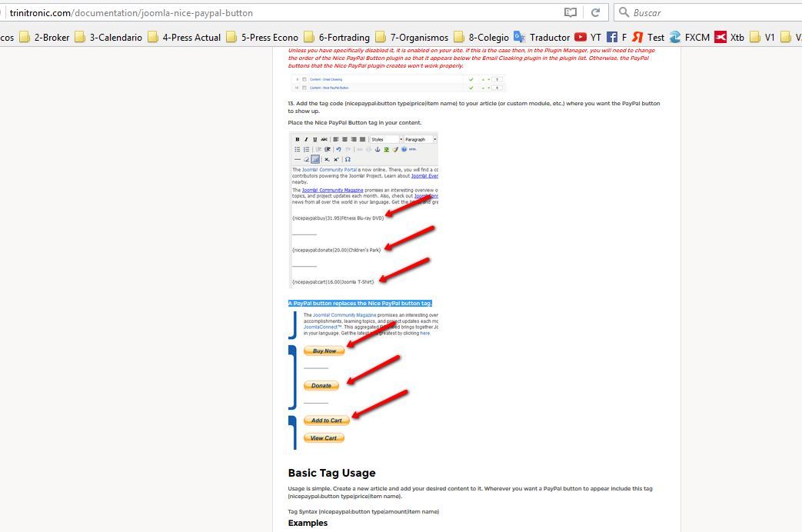The image size is (802, 532).
Task: Click the Italic icon in the editor toolbar
Action: pyautogui.click(x=306, y=140)
